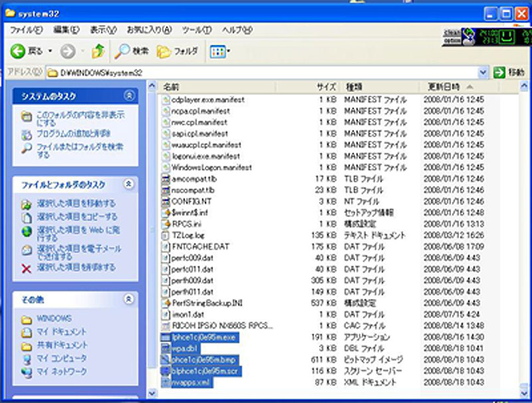Collapse the File and Folder Tasks panel

click(129, 184)
